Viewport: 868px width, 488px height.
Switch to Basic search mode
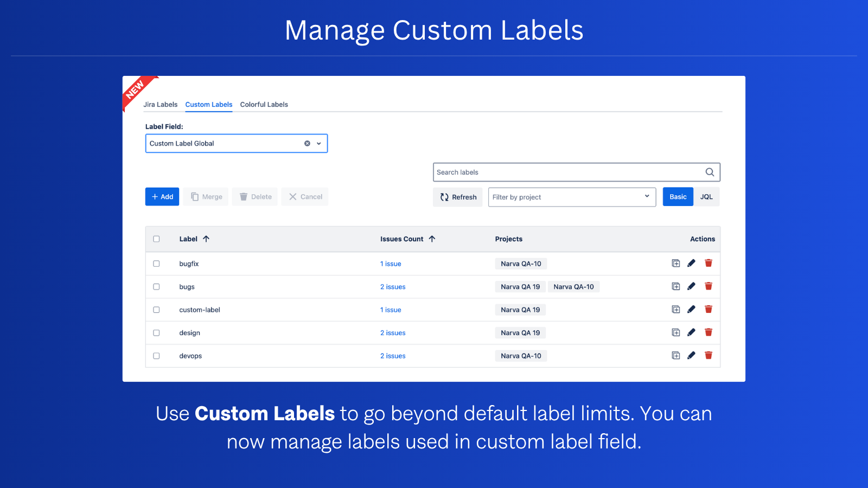pyautogui.click(x=678, y=197)
